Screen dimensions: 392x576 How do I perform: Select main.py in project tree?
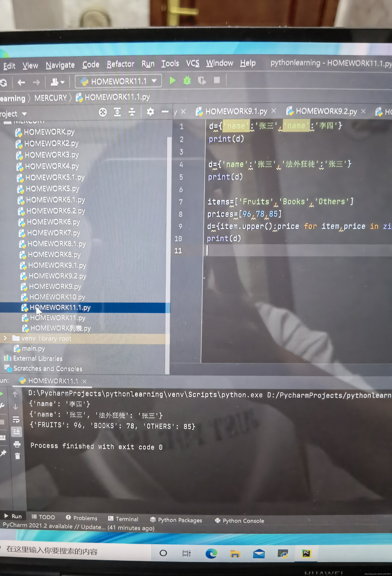pos(29,348)
